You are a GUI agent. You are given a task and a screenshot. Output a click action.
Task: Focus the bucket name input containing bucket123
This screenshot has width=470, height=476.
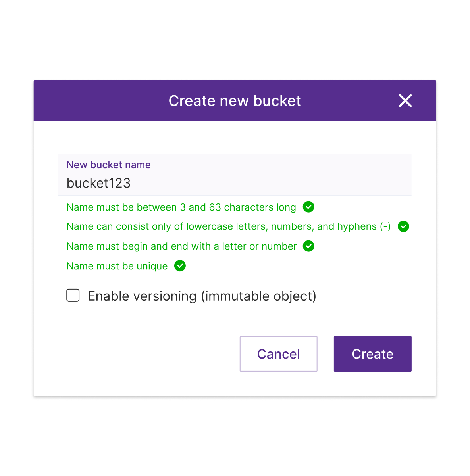235,175
